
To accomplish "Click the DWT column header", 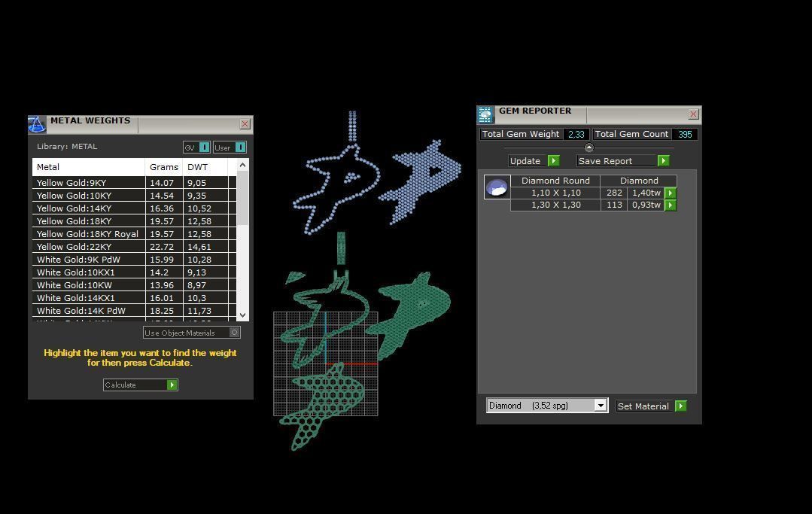I will pyautogui.click(x=205, y=167).
